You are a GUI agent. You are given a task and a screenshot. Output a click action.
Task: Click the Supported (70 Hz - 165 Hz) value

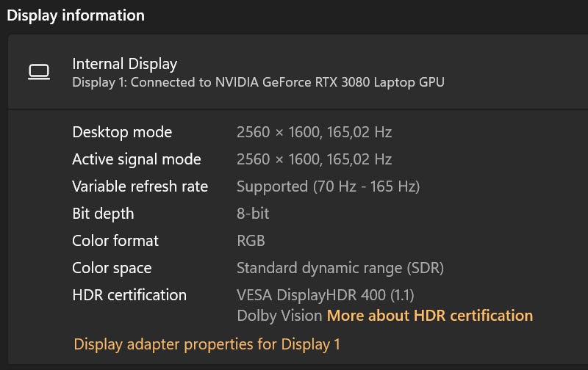328,186
